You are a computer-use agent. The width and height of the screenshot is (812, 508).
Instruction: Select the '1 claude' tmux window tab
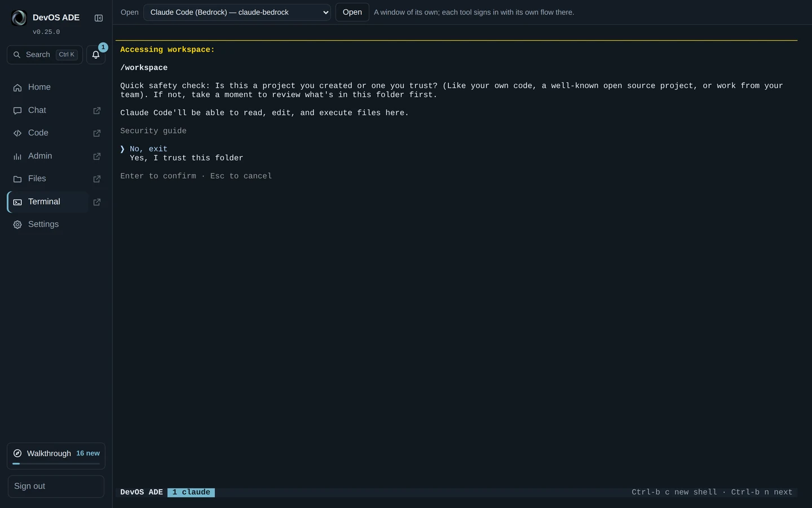pyautogui.click(x=191, y=492)
